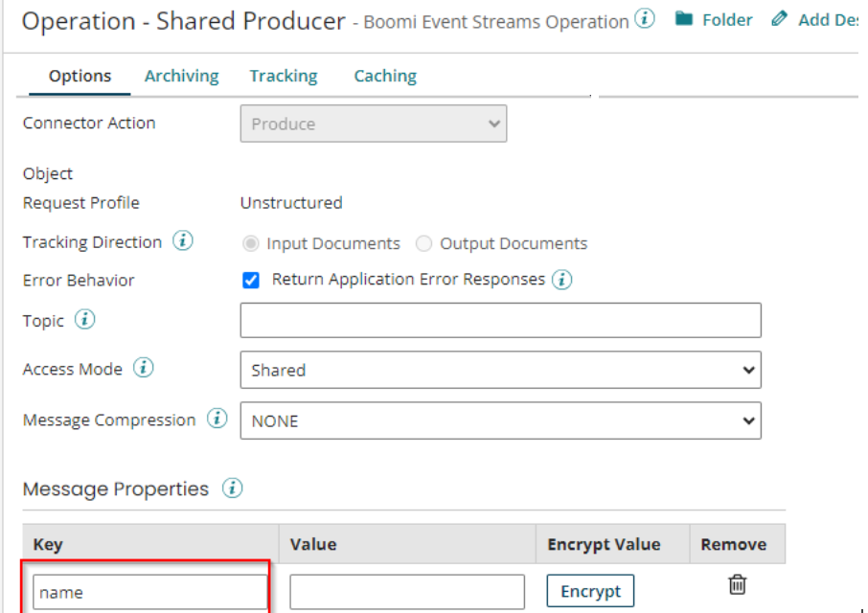
Task: View the Tracking Direction info tooltip
Action: point(182,241)
